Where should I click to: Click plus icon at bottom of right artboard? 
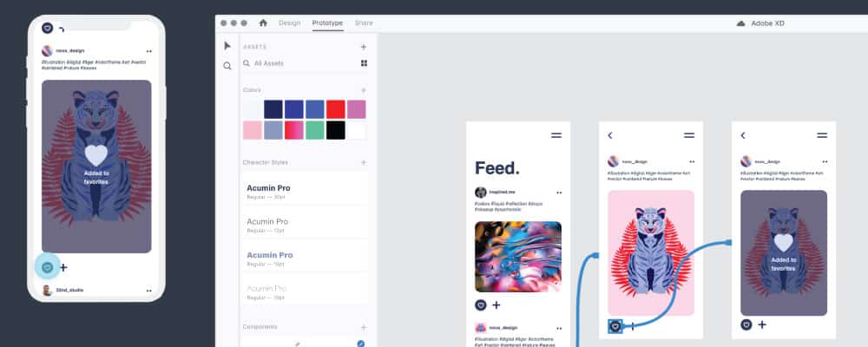[762, 324]
